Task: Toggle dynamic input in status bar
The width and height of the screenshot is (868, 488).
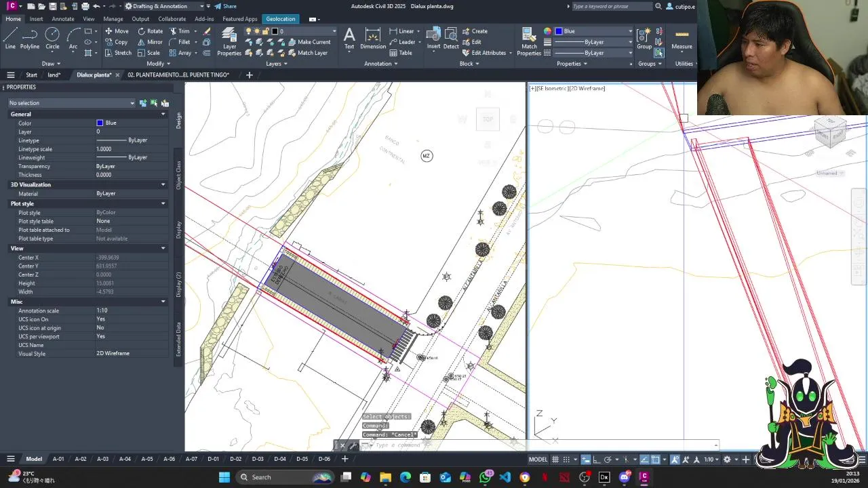Action: pyautogui.click(x=586, y=460)
